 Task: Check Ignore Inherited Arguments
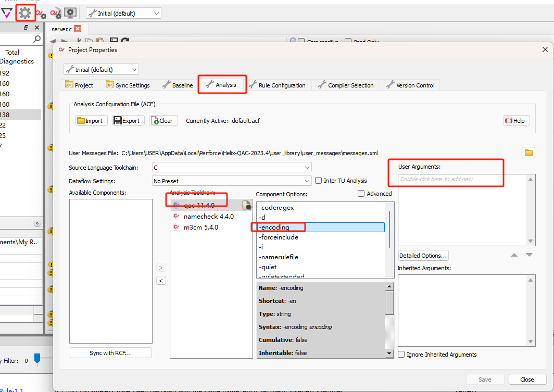coord(401,355)
